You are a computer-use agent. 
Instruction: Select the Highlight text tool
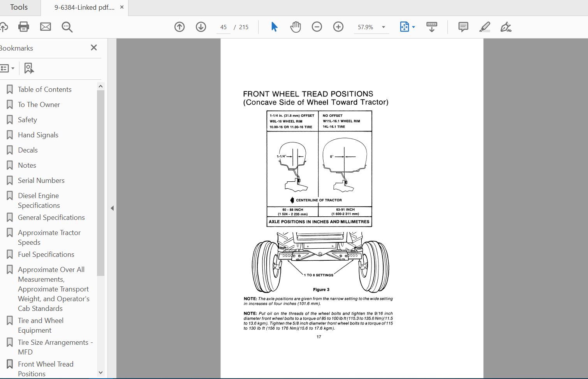pyautogui.click(x=484, y=27)
